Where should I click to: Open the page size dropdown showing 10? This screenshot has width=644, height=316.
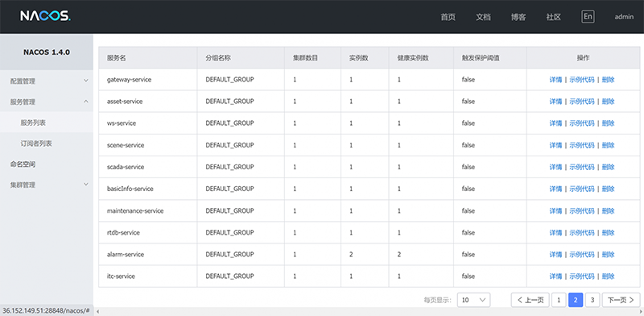[474, 300]
